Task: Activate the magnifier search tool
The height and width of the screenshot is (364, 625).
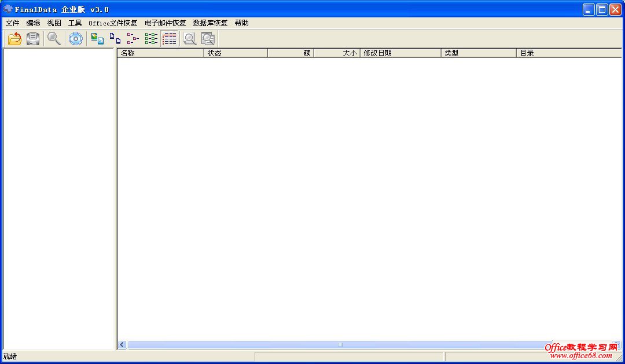Action: (x=54, y=38)
